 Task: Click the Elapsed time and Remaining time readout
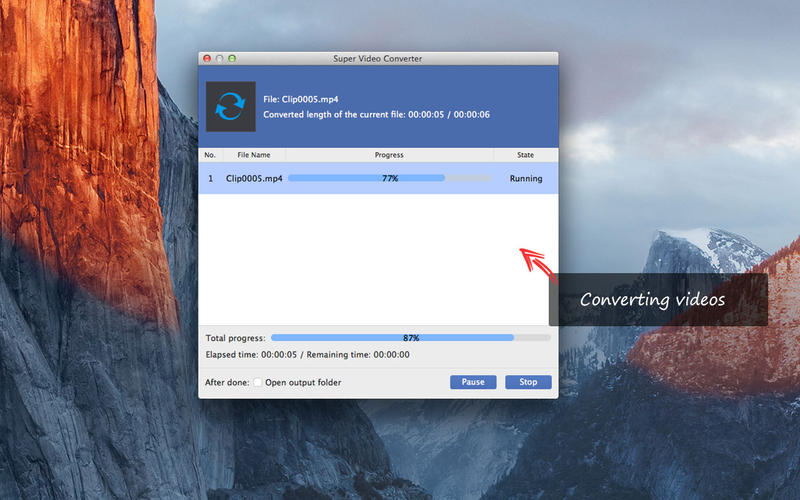(308, 355)
